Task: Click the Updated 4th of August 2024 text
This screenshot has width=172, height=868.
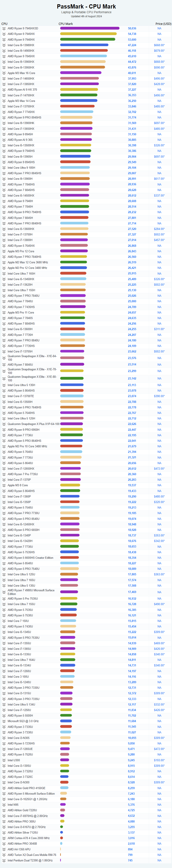Action: (86, 16)
